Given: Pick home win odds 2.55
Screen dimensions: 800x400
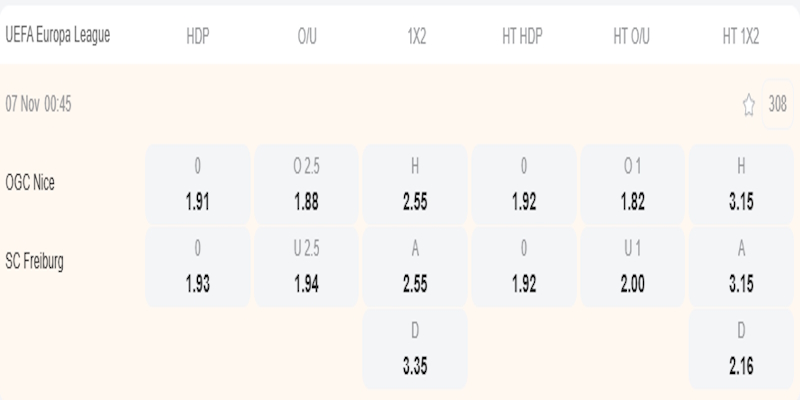Looking at the screenshot, I should tap(415, 184).
